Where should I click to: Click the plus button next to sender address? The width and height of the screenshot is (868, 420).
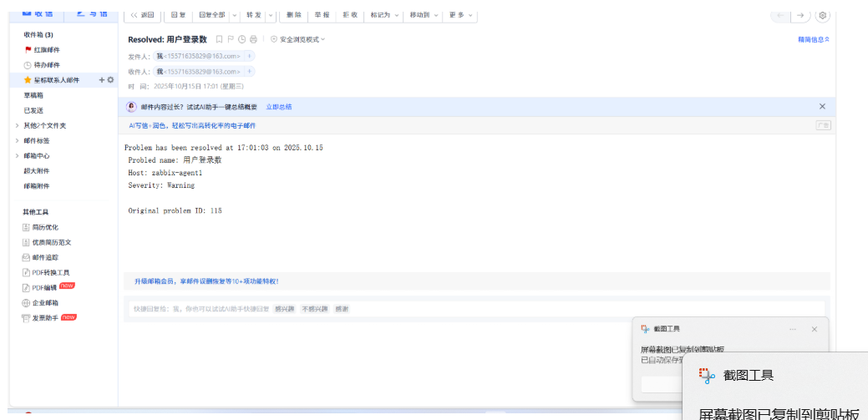(x=249, y=56)
